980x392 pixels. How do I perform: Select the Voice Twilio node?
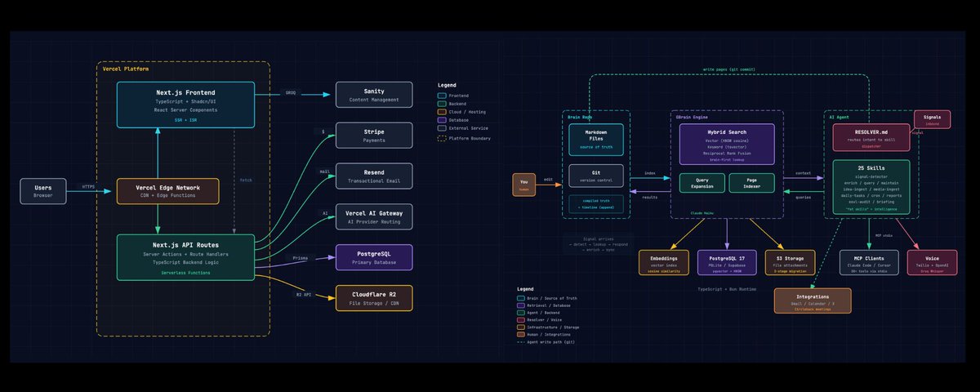(932, 262)
